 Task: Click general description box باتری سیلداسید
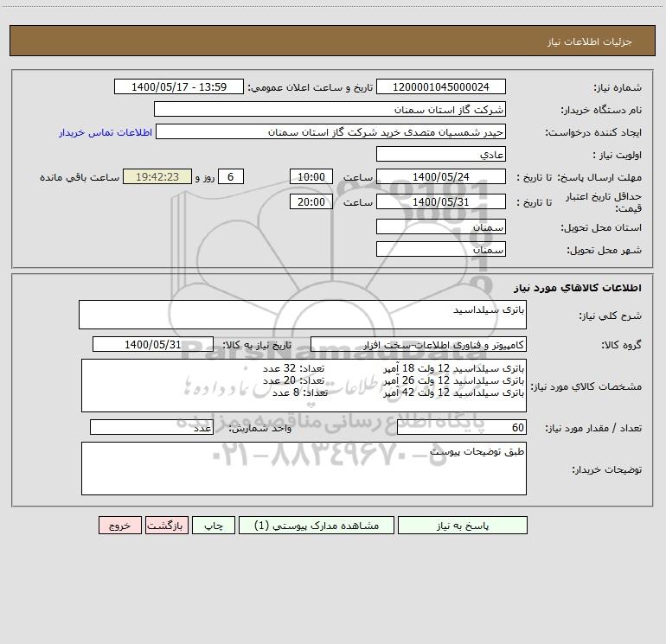pos(303,315)
